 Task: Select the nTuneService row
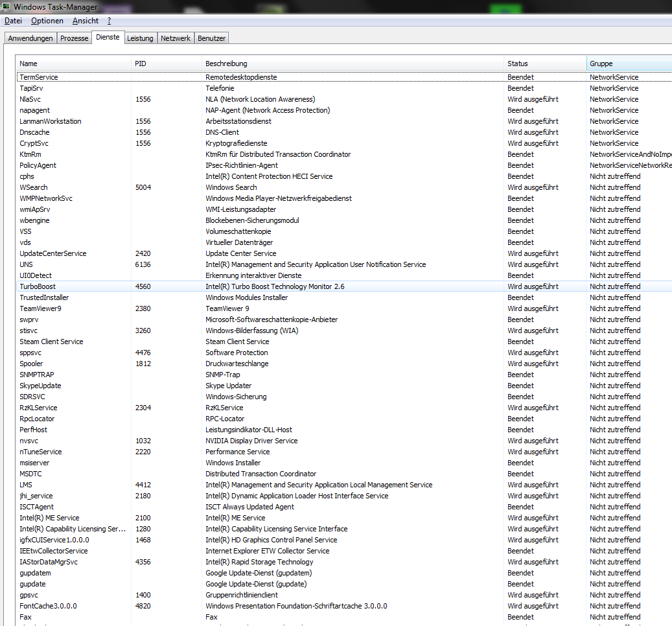[x=344, y=452]
